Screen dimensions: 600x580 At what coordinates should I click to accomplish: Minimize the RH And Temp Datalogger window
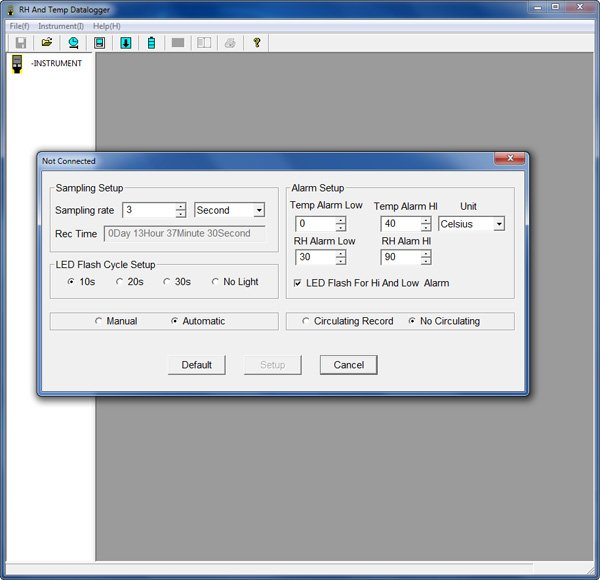click(x=538, y=7)
